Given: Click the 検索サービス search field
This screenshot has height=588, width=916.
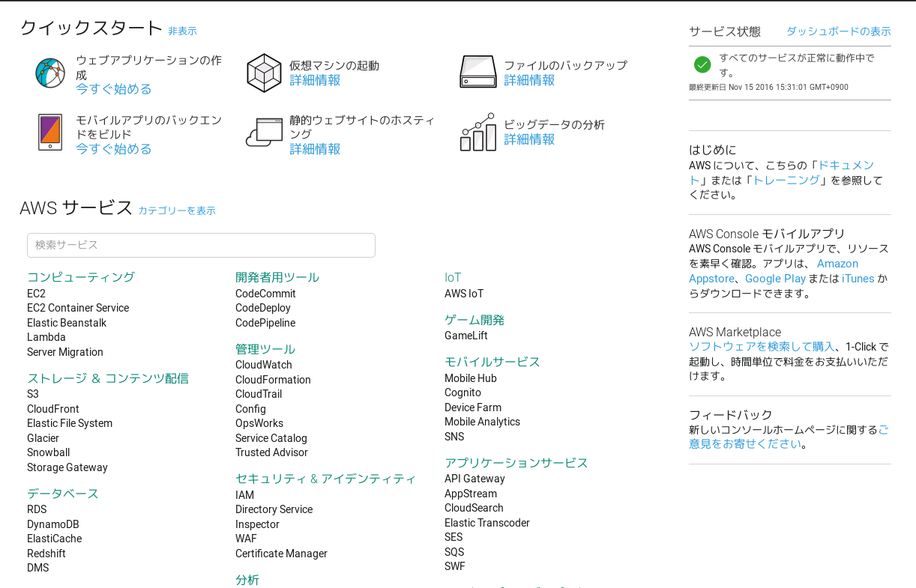Looking at the screenshot, I should click(201, 245).
